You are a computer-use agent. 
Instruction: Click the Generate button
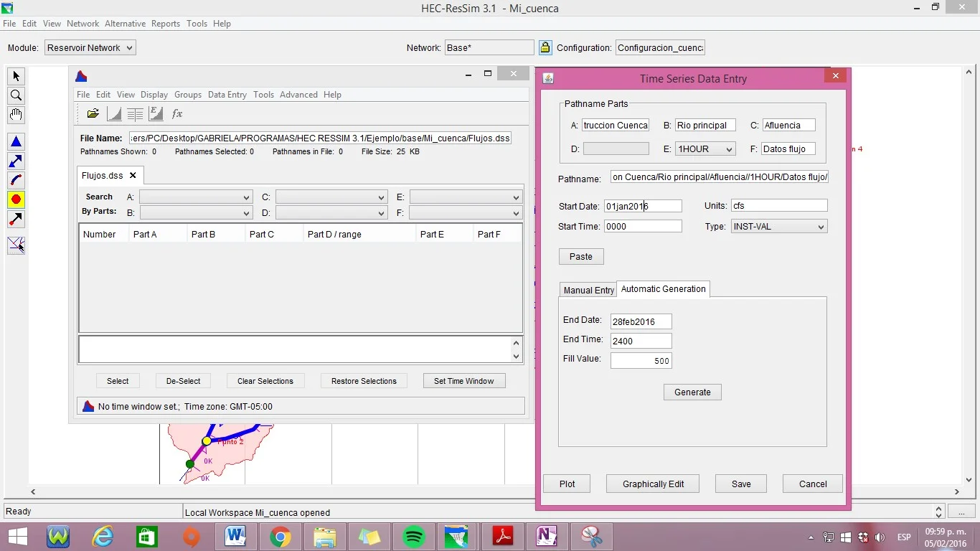click(x=692, y=392)
